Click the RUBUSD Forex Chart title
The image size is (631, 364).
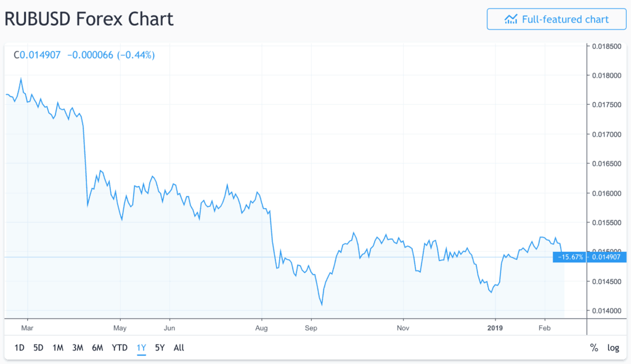click(89, 18)
